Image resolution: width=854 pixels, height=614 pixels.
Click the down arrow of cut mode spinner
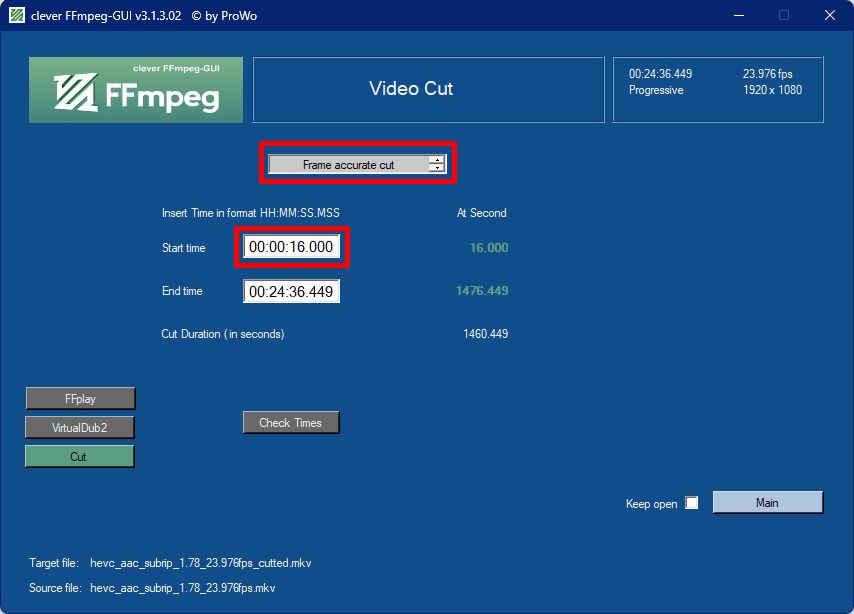[x=437, y=168]
